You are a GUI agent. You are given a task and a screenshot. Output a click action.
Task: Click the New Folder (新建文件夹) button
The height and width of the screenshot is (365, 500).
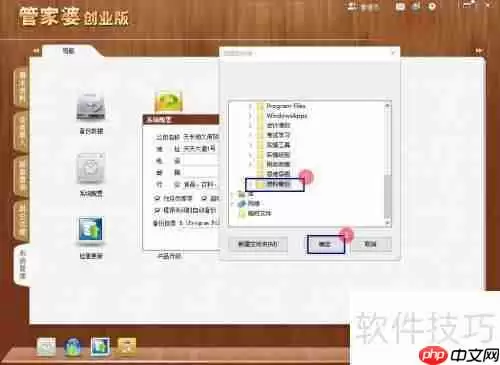coord(258,244)
